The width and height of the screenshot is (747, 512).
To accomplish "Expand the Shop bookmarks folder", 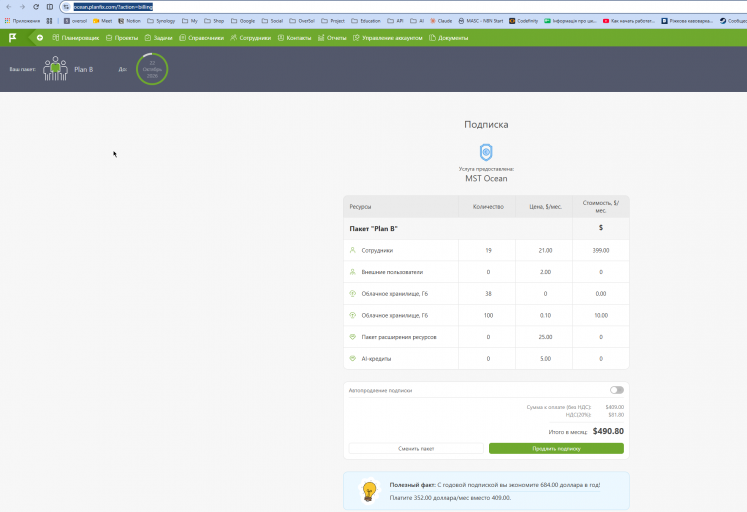I will click(214, 21).
